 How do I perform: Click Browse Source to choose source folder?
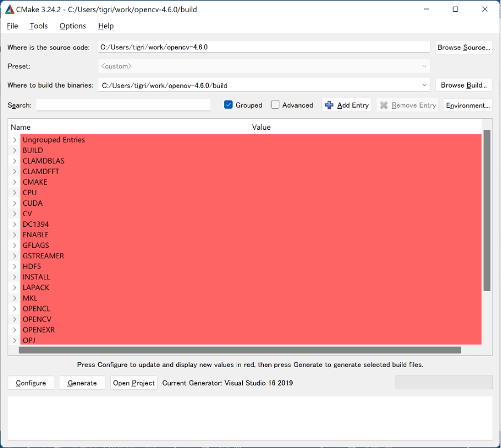click(463, 47)
